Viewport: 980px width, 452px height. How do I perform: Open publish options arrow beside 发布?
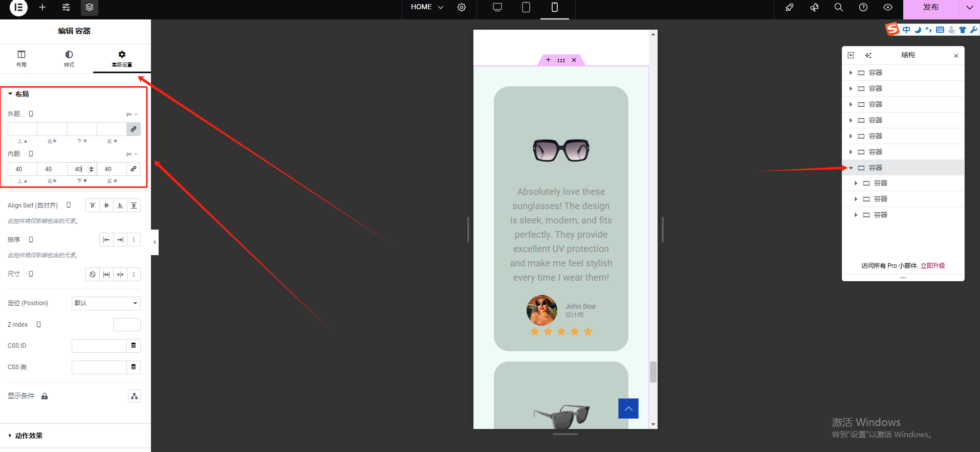tap(969, 7)
